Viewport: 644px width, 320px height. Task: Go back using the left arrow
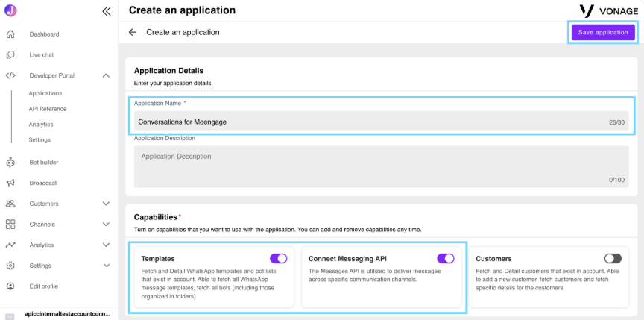pos(132,32)
